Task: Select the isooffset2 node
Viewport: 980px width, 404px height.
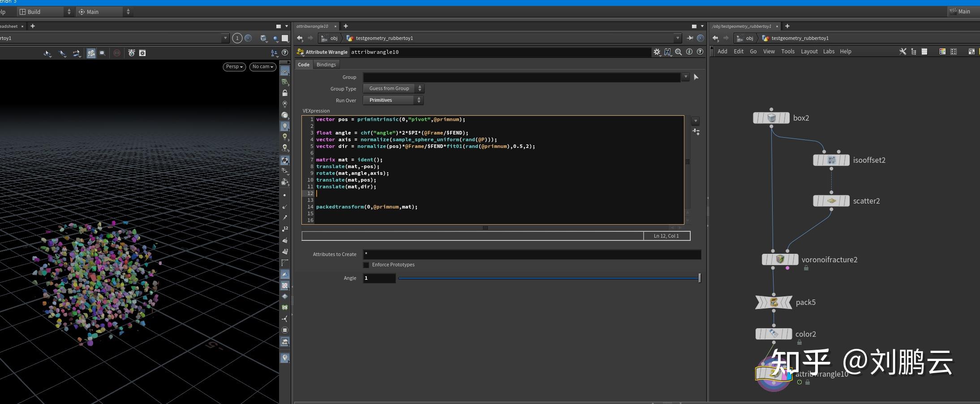Action: click(x=831, y=160)
